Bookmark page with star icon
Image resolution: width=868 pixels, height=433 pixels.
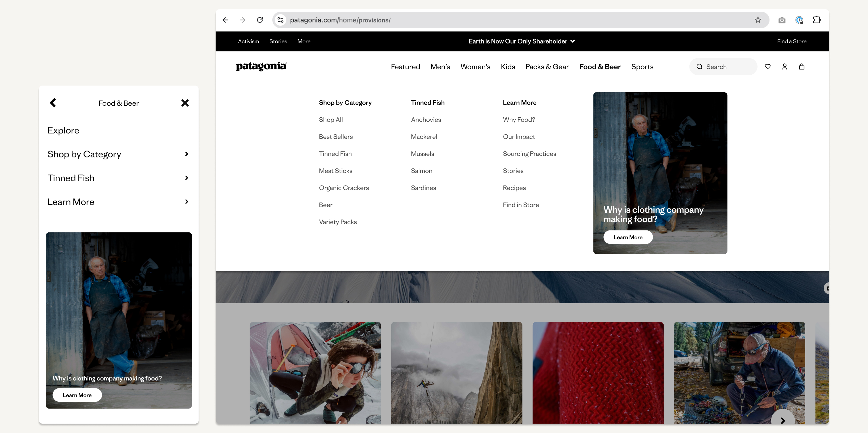pyautogui.click(x=758, y=20)
